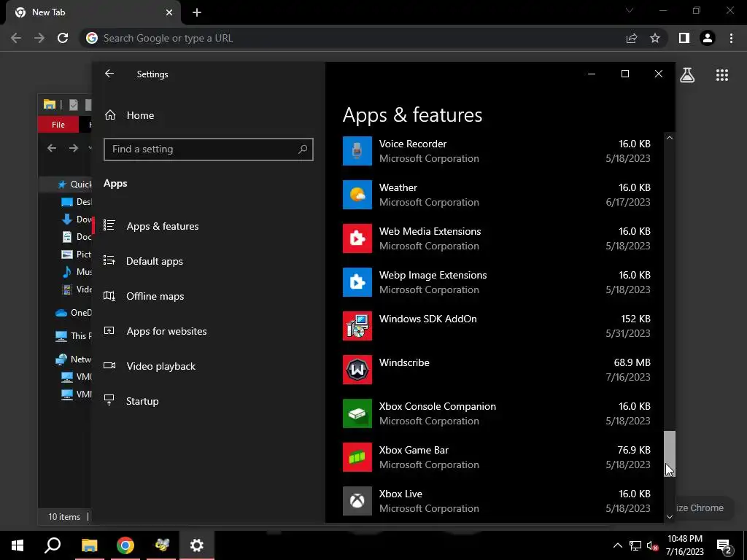Close the New Tab tab
This screenshot has height=560, width=747.
pos(169,12)
